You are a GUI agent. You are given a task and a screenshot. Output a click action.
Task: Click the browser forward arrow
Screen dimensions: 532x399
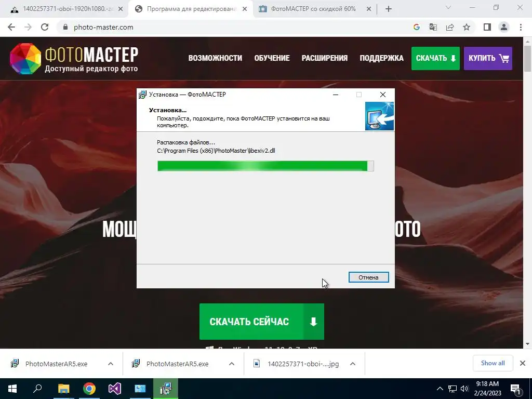point(28,27)
